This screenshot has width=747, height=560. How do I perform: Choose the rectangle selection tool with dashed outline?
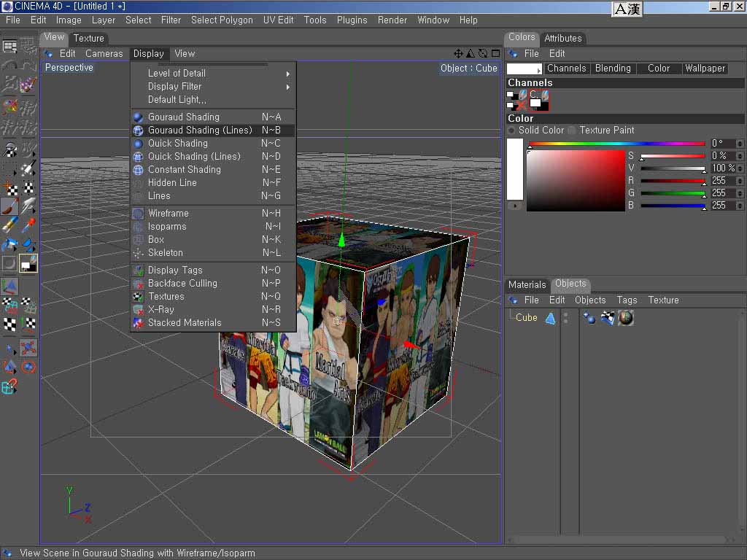tap(9, 168)
